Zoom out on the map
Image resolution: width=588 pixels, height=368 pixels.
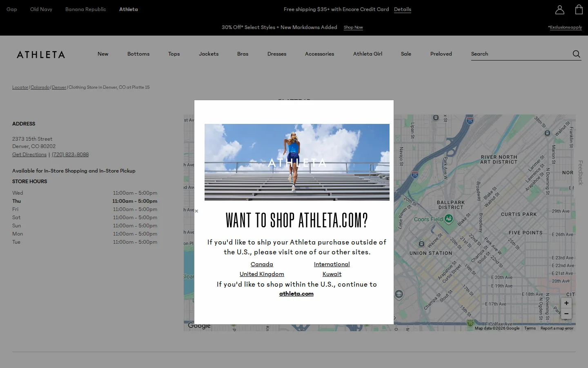point(566,314)
